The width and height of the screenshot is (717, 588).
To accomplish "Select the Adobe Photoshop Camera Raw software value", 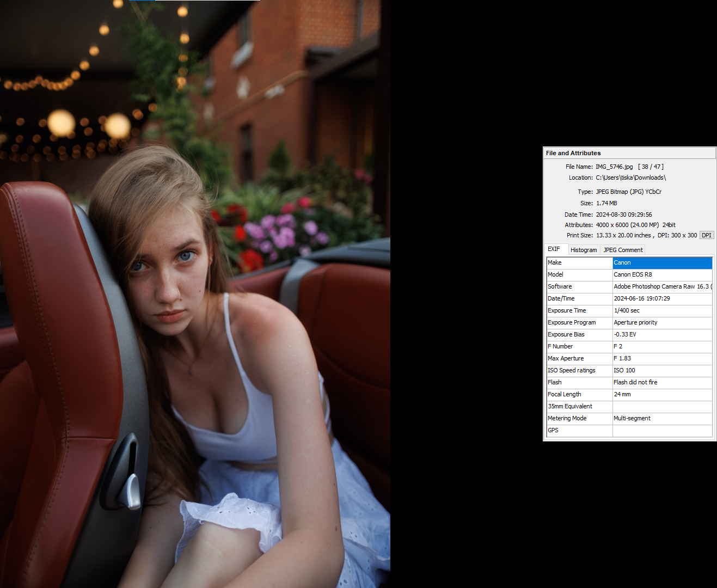I will click(662, 286).
